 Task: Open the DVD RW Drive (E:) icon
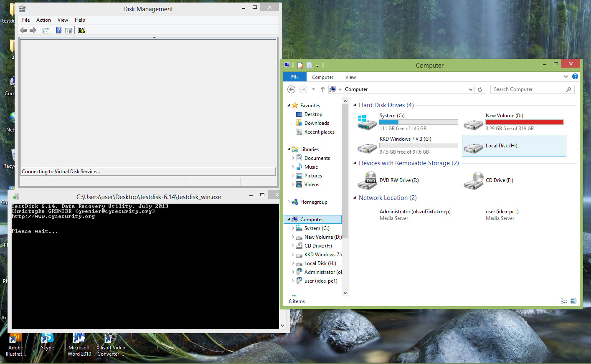click(x=367, y=181)
